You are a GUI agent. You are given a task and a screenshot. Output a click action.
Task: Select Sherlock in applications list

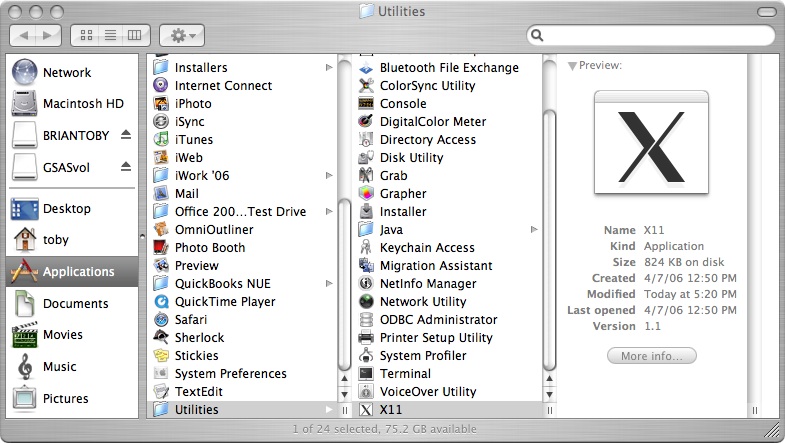pyautogui.click(x=199, y=337)
